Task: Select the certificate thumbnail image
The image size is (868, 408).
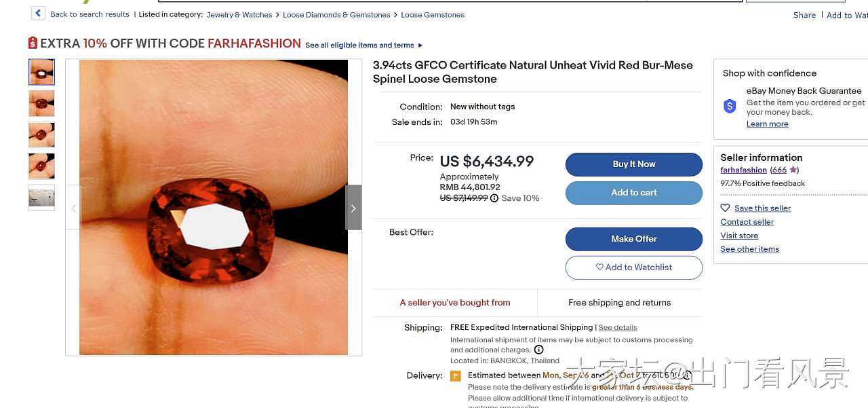Action: [41, 198]
